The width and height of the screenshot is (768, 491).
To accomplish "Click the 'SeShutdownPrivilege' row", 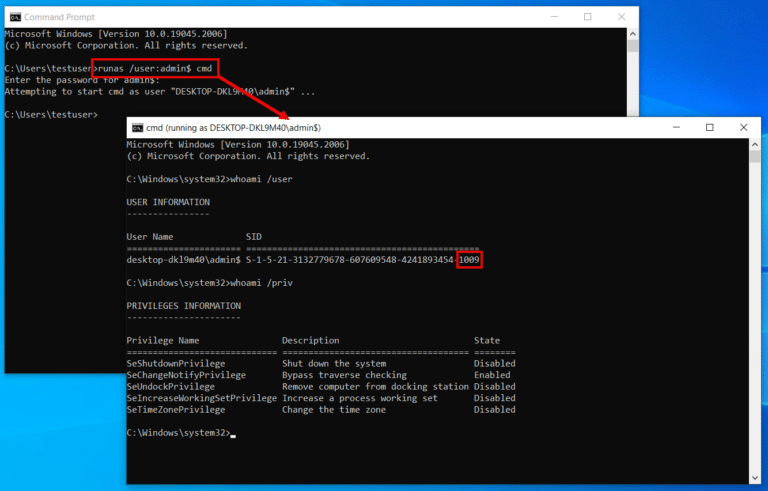I will [x=321, y=364].
